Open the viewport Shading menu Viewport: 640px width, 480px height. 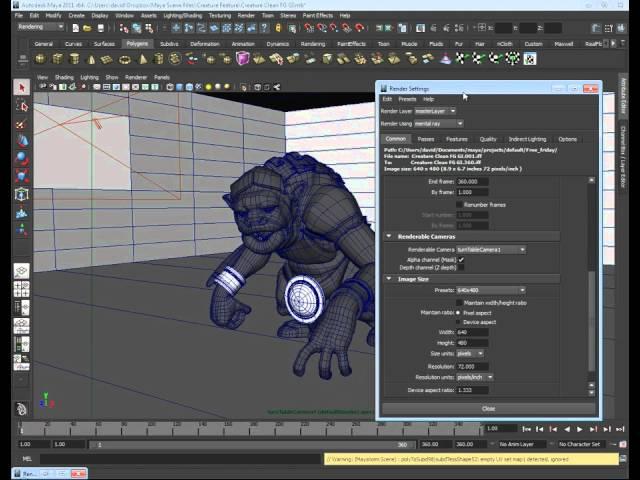pos(64,77)
